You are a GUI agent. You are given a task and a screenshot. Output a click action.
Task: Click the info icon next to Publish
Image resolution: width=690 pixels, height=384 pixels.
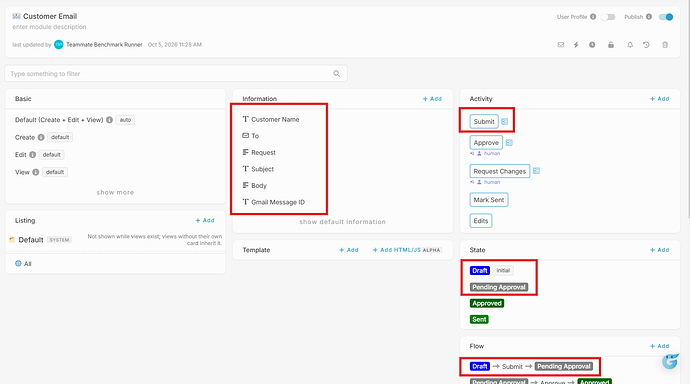649,17
